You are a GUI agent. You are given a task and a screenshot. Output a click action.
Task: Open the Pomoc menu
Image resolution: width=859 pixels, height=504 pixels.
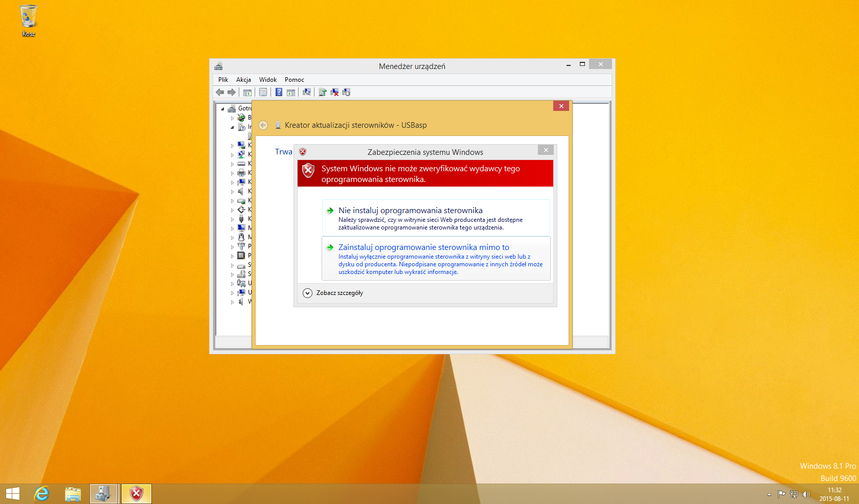295,80
